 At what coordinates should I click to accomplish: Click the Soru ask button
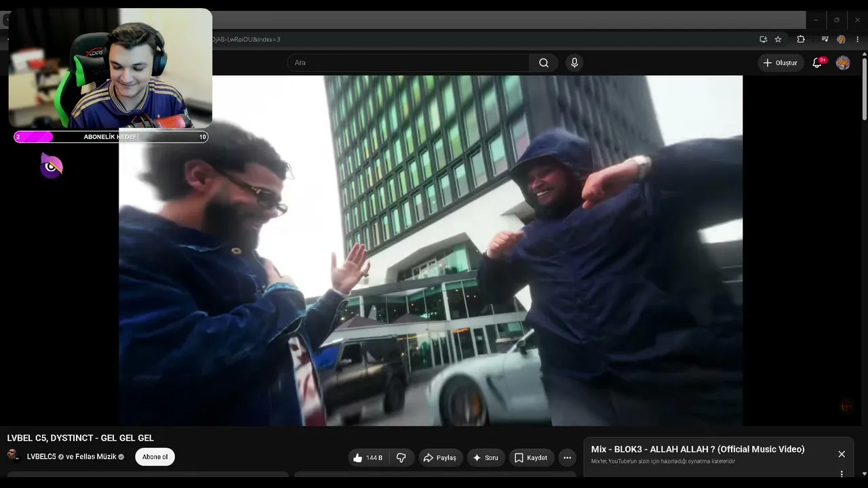tap(486, 457)
